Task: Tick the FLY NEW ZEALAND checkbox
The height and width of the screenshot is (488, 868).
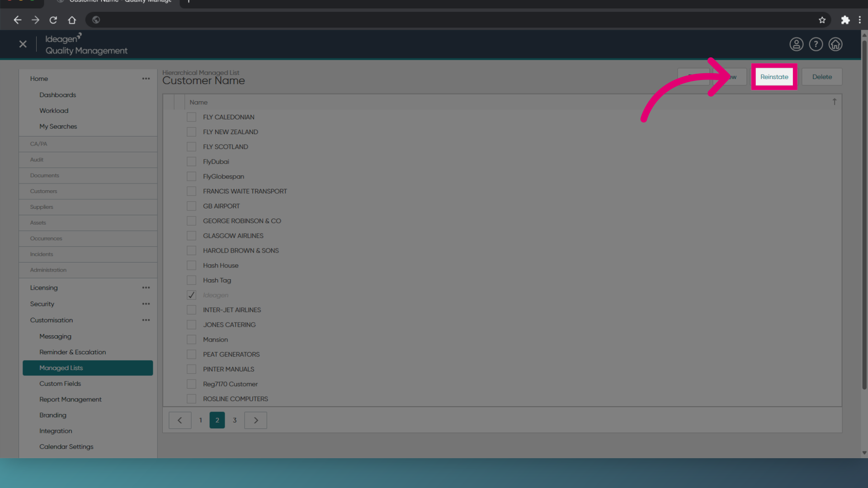Action: click(192, 132)
